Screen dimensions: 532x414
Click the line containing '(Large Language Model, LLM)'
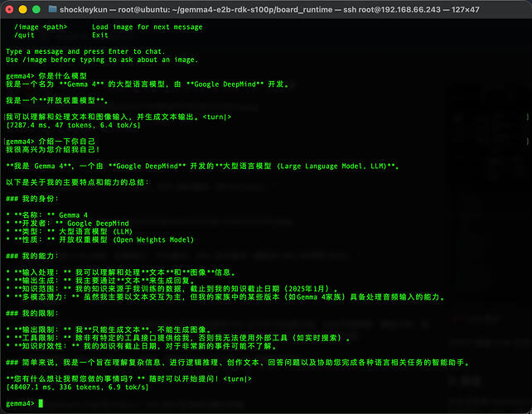(x=202, y=166)
